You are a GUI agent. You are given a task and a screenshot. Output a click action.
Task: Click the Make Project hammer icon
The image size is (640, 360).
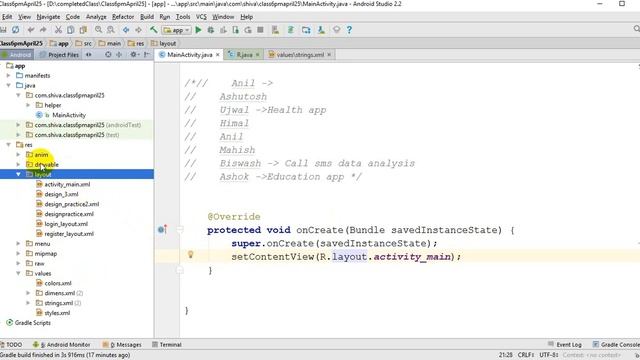click(x=153, y=30)
